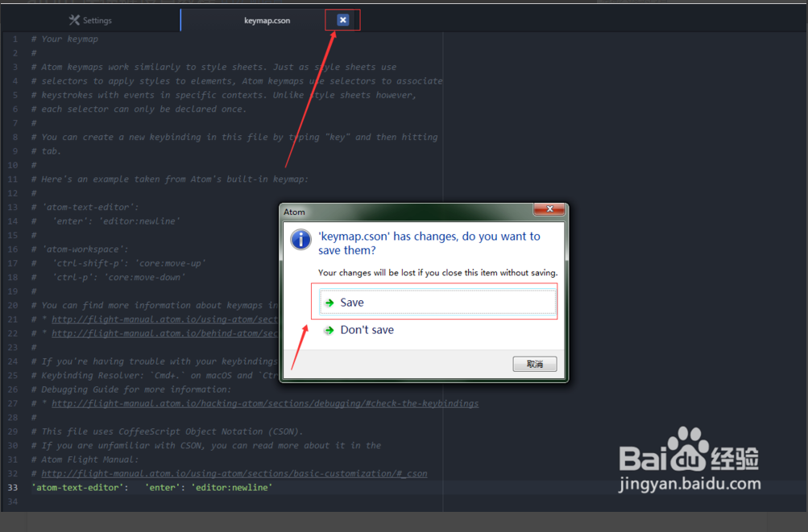This screenshot has width=808, height=532.
Task: Click the "# 'enter': 'editor:newline'" comment on line 14
Action: tap(106, 221)
